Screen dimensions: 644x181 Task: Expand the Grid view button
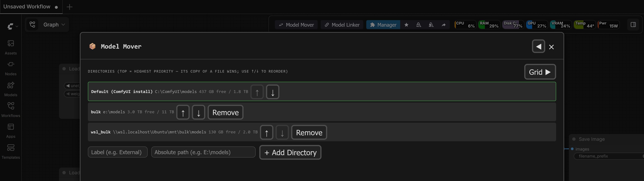(540, 72)
